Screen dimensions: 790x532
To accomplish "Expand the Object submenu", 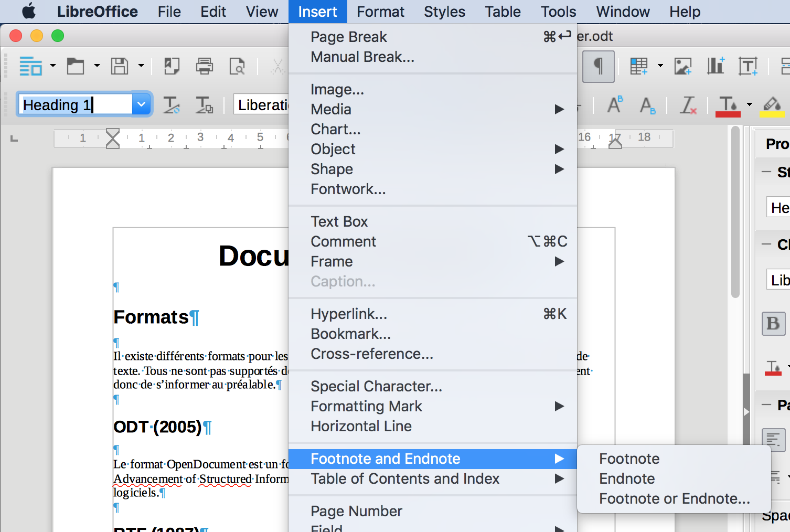I will pyautogui.click(x=433, y=149).
